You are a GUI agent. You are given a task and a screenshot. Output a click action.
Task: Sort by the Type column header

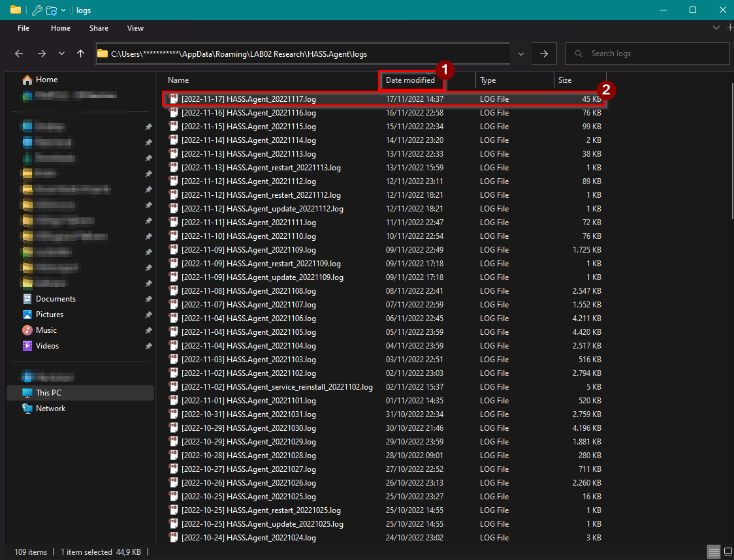[x=488, y=80]
